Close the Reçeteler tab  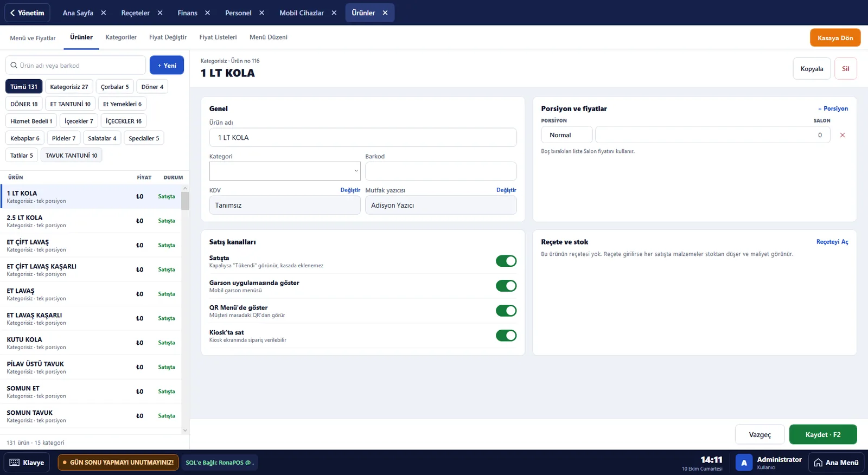pyautogui.click(x=160, y=13)
